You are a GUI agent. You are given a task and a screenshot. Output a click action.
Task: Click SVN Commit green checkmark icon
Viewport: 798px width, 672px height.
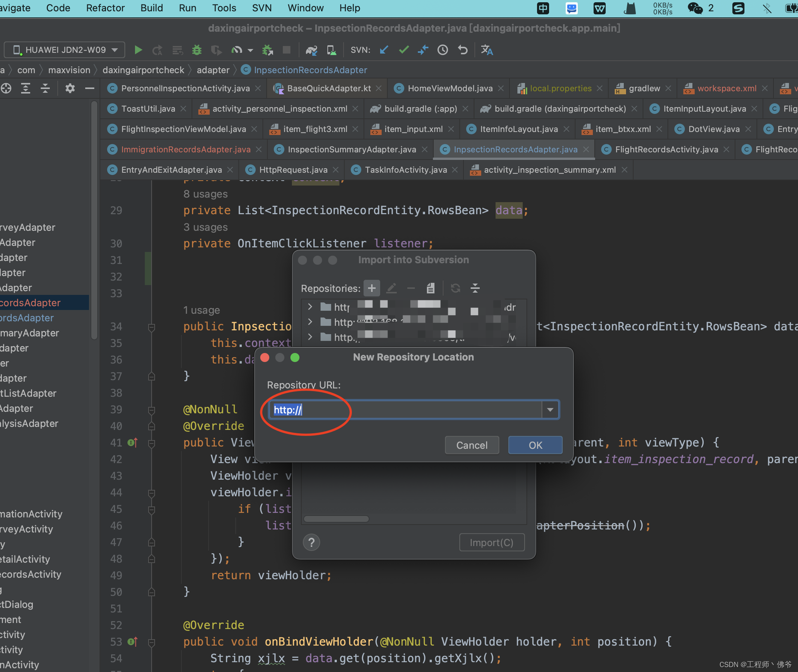coord(404,50)
